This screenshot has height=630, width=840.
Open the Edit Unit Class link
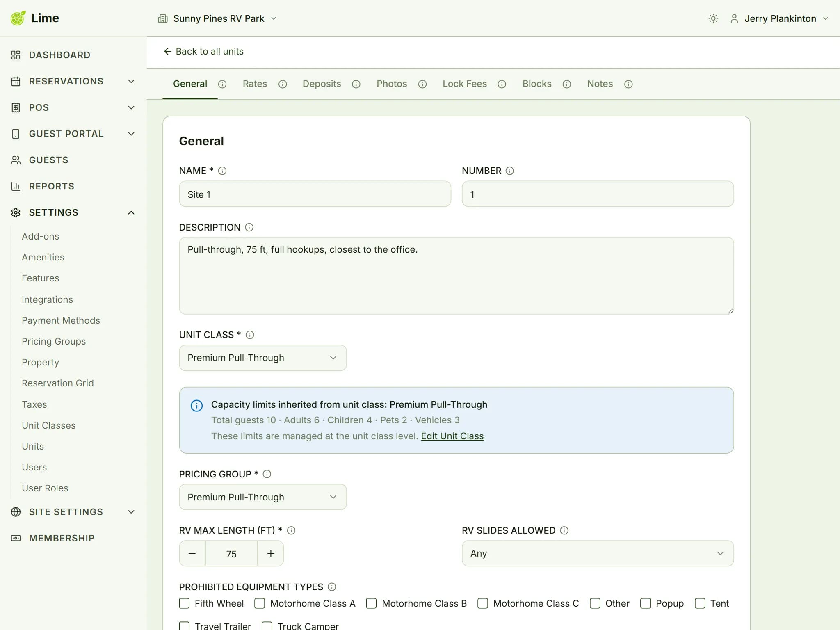click(x=452, y=436)
